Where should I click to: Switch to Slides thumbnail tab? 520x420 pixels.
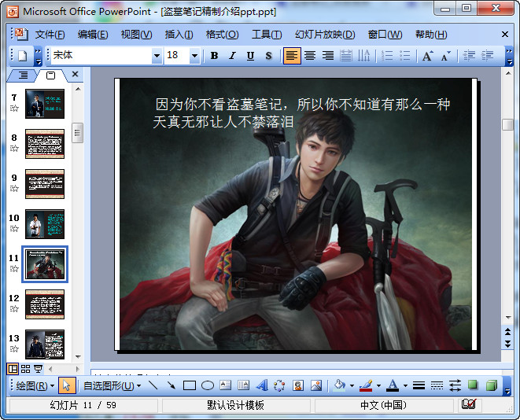[50, 76]
